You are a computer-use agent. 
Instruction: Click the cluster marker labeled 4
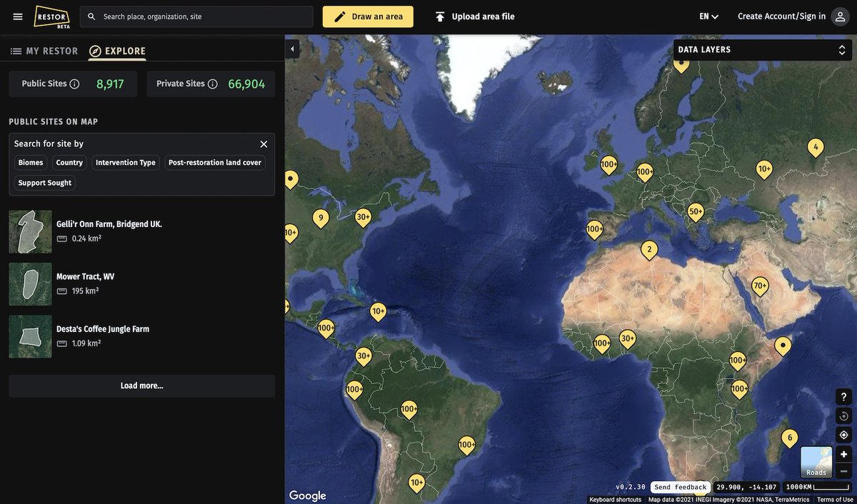[x=816, y=147]
